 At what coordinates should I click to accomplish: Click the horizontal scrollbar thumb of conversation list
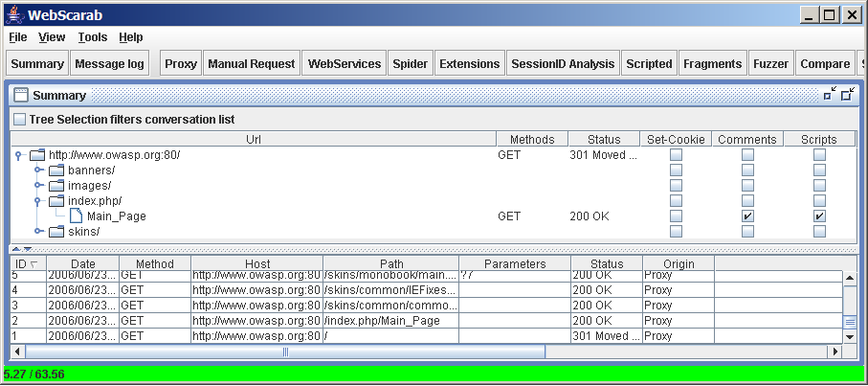tap(285, 352)
